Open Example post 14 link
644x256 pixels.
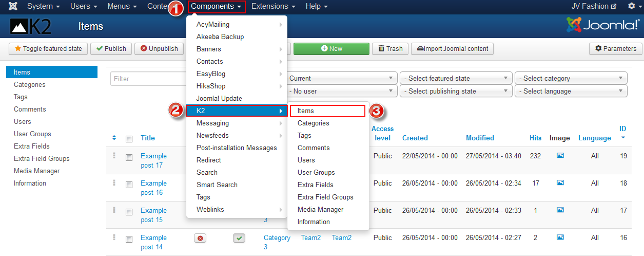tap(153, 242)
